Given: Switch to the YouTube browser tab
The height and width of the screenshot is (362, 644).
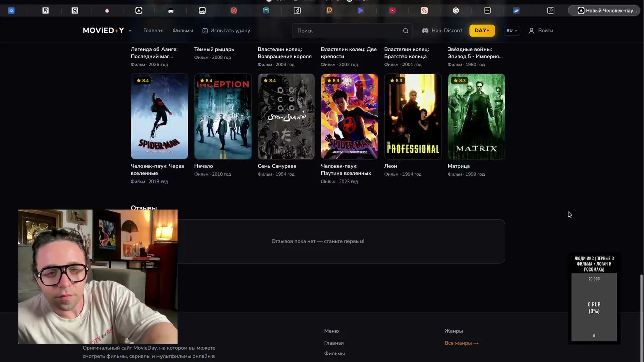Looking at the screenshot, I should [392, 10].
